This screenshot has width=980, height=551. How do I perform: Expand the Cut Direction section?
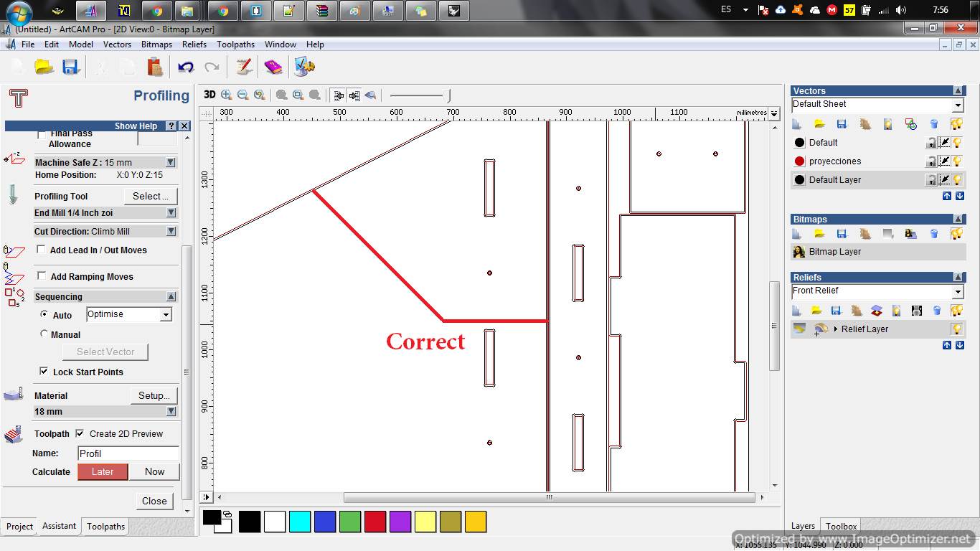[171, 231]
